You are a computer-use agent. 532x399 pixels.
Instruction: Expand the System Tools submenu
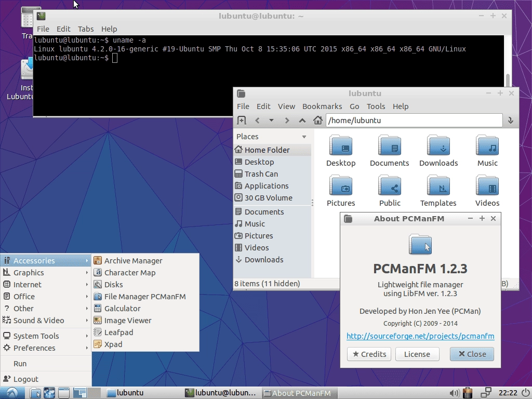click(x=46, y=336)
